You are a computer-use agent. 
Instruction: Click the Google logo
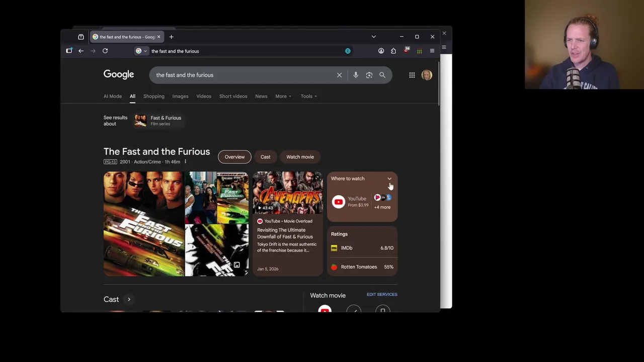[119, 75]
